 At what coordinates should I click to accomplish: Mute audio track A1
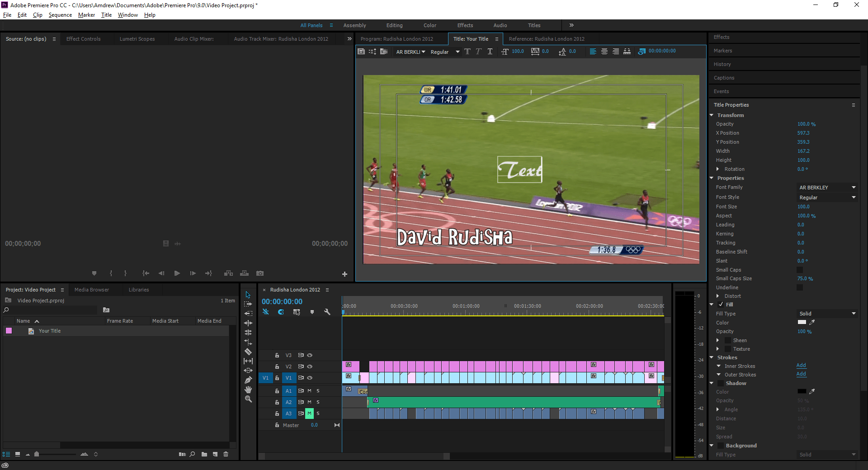point(309,390)
